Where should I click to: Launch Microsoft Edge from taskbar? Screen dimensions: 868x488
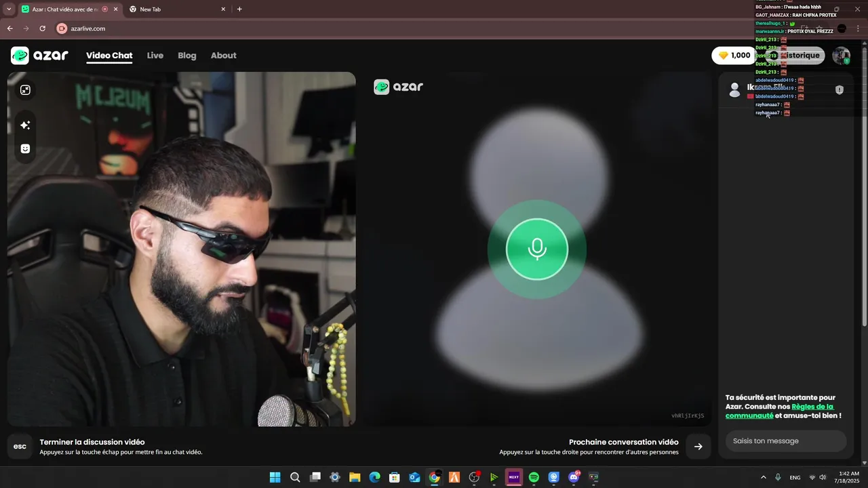(x=374, y=477)
